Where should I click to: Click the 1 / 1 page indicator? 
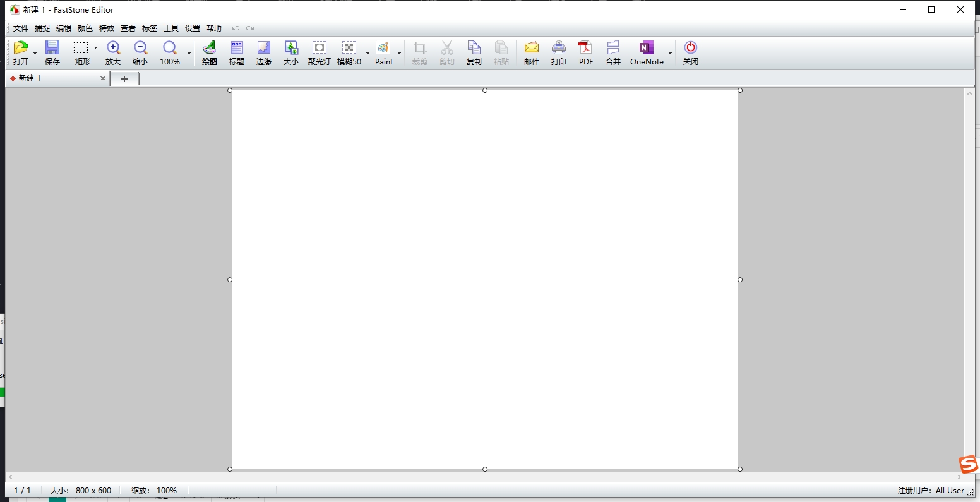tap(22, 491)
